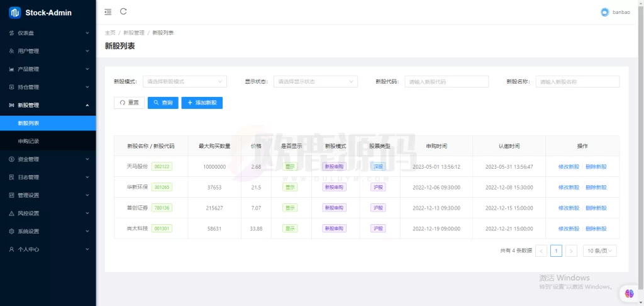Click 删除新股 for 首创证券
This screenshot has width=644, height=306.
[x=596, y=208]
